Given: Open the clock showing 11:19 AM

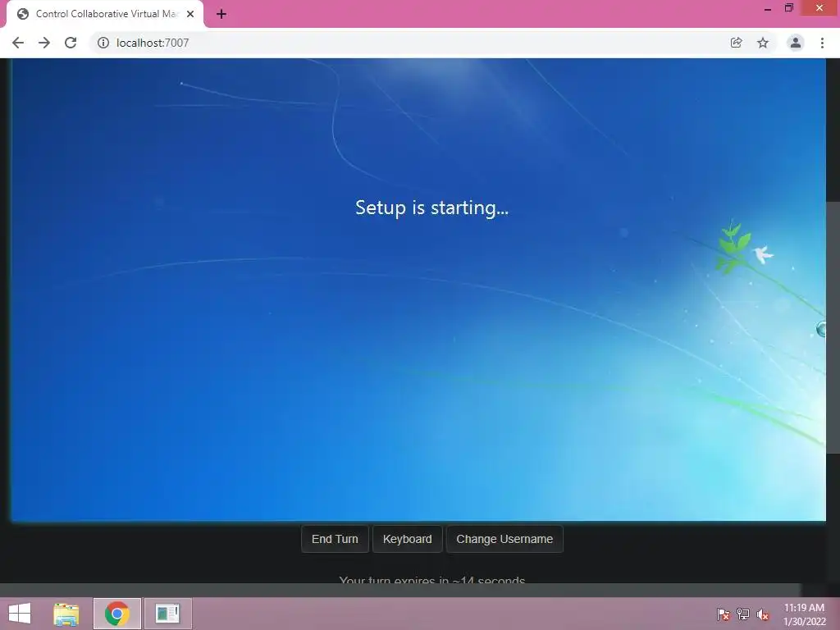Looking at the screenshot, I should click(x=804, y=614).
